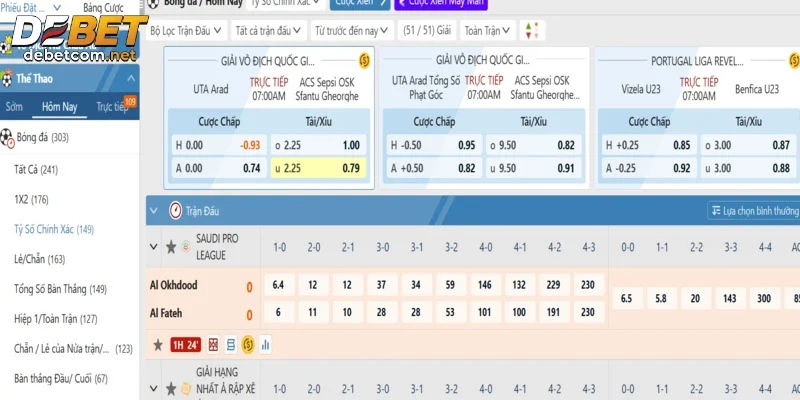The width and height of the screenshot is (800, 400).
Task: Click gold coin icon in match icon row
Action: 248,345
